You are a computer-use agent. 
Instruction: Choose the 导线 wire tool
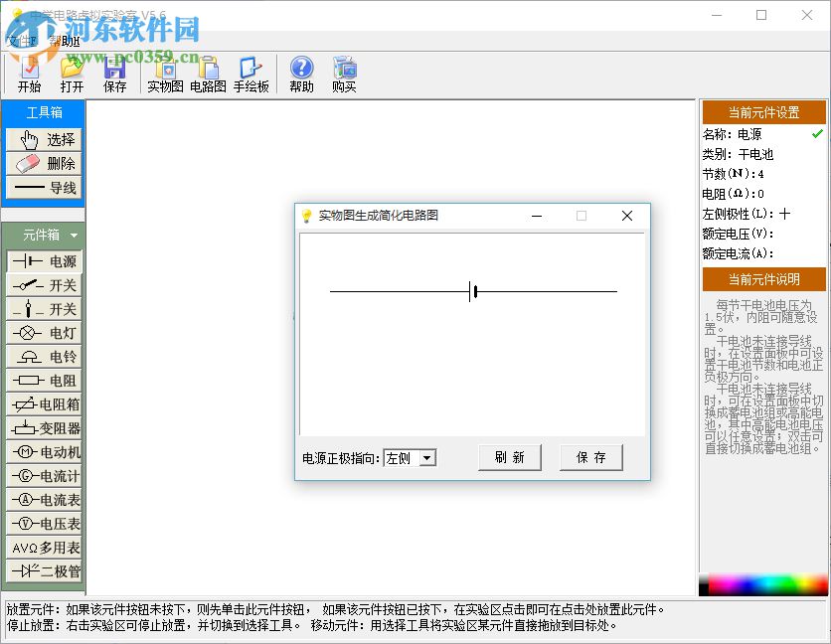click(x=44, y=188)
